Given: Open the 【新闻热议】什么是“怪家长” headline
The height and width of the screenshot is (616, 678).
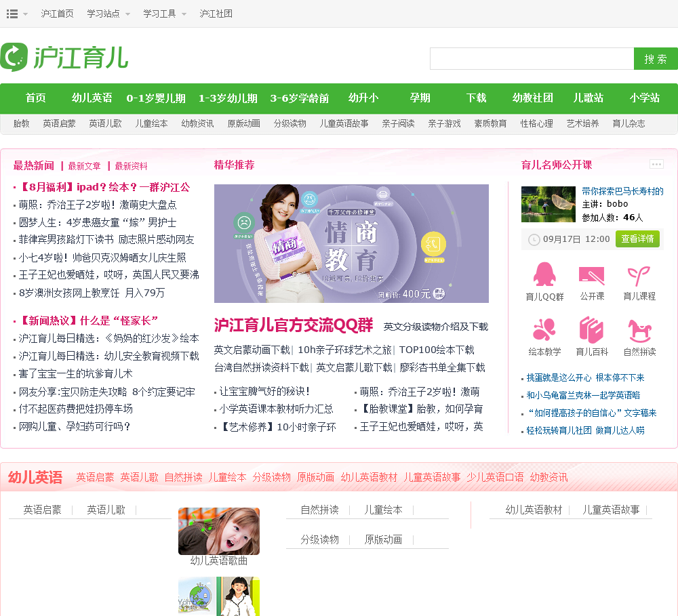Looking at the screenshot, I should (x=89, y=321).
